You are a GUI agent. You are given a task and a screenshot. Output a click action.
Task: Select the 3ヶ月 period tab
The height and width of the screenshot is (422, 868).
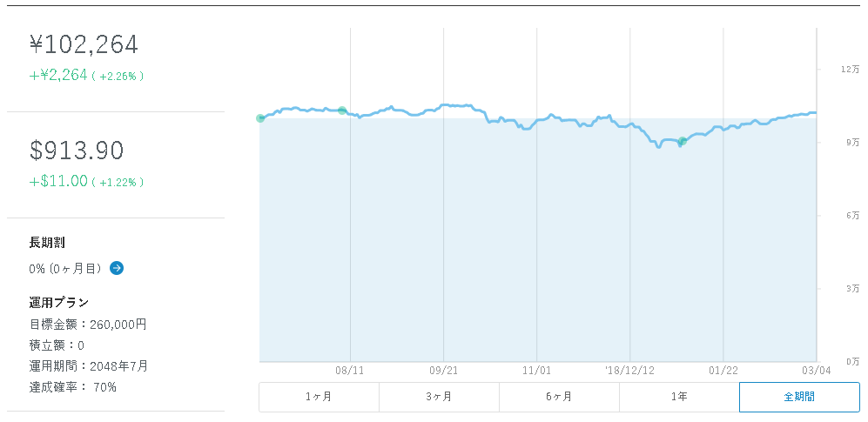click(x=439, y=397)
